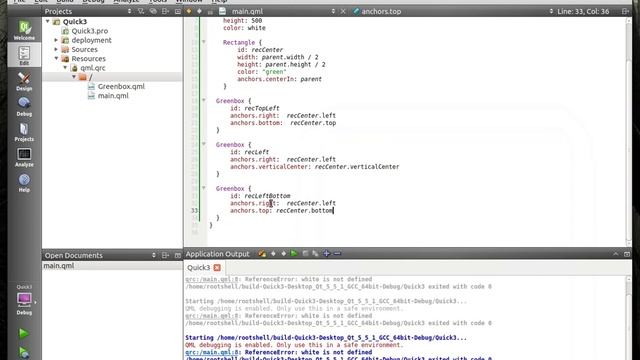Attach debugger from Application Output toolbar
Screen dimensions: 640x360
tap(315, 253)
